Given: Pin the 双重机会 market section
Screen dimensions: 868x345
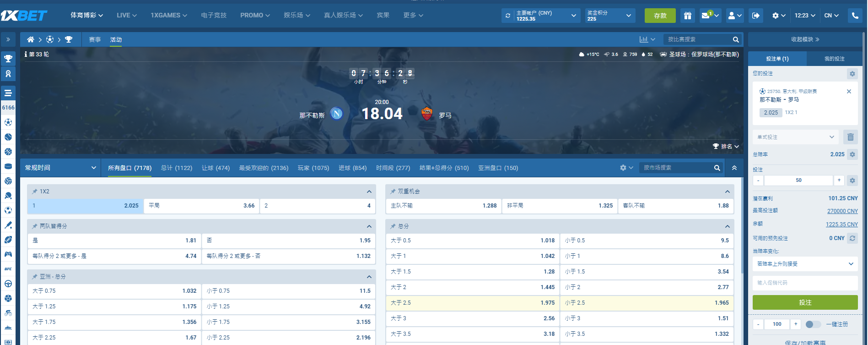Looking at the screenshot, I should (393, 192).
